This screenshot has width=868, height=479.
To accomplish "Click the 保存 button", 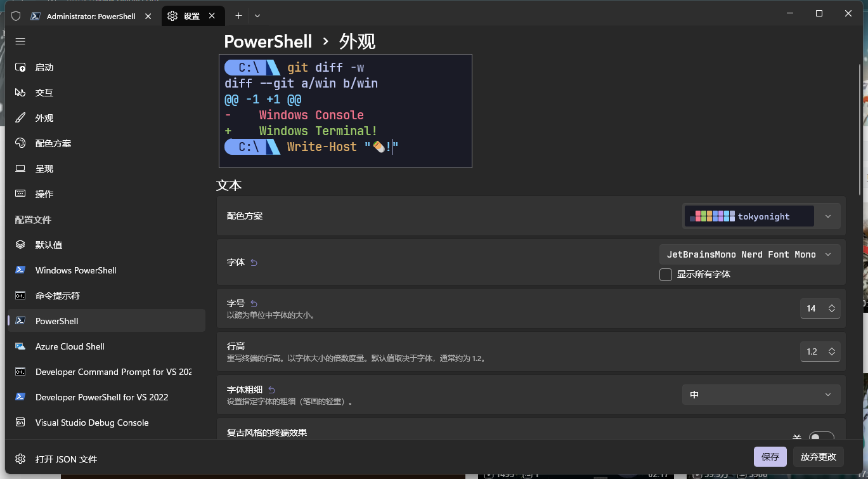I will pyautogui.click(x=770, y=457).
